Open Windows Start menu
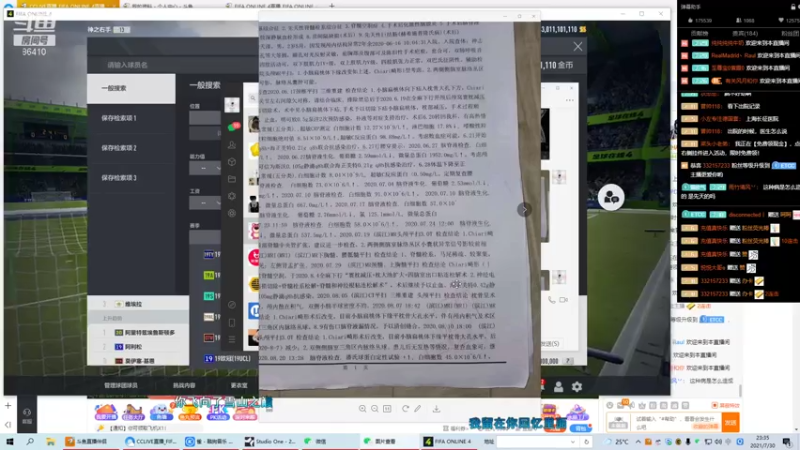 [10, 442]
